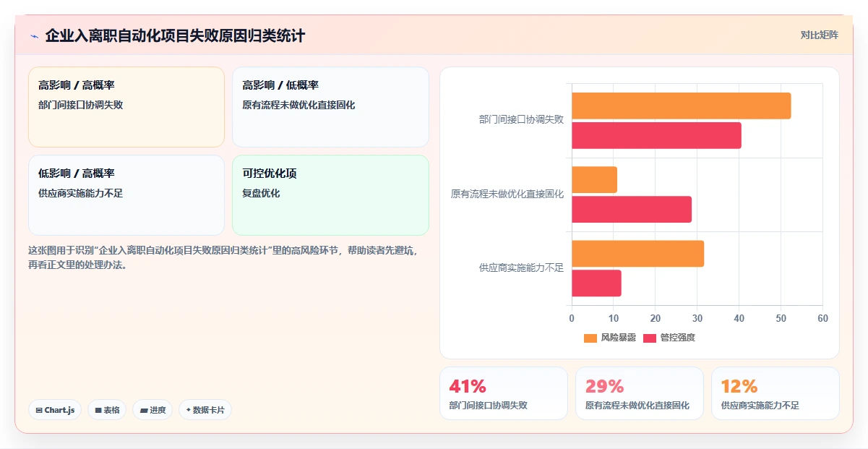Open the 对比矩阵 label in header
Viewport: 868px width, 449px height.
(x=819, y=35)
